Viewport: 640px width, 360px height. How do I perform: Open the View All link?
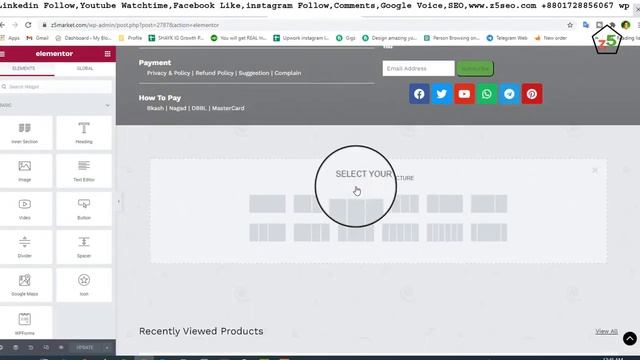click(x=606, y=331)
